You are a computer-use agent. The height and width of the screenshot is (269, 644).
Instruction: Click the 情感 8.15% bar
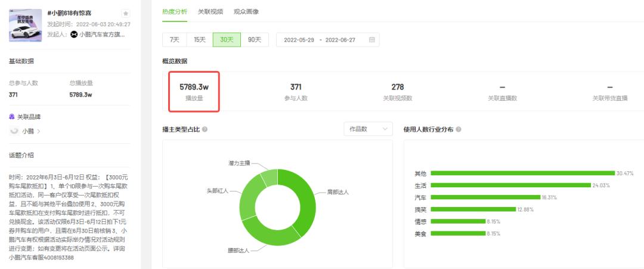[458, 221]
